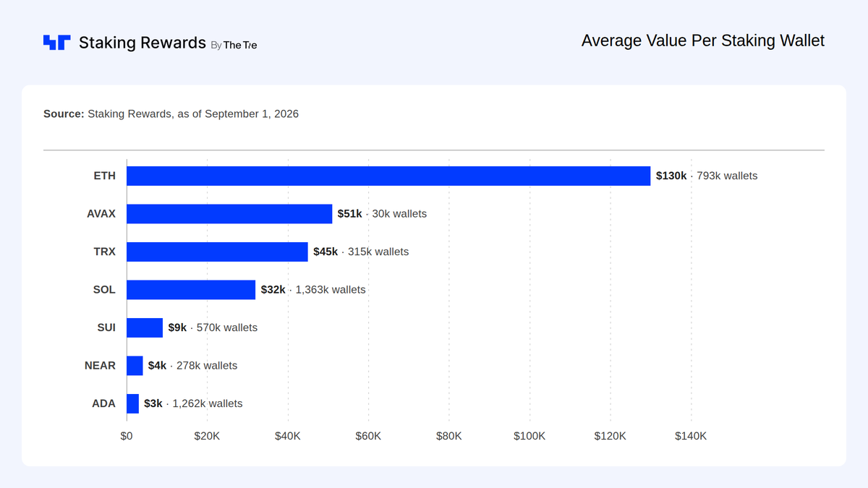Click the ADA row label
This screenshot has height=488, width=868.
click(x=104, y=403)
